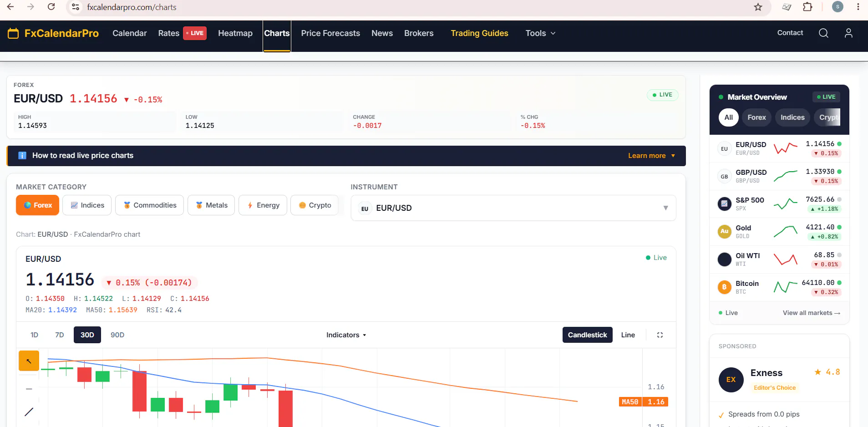Expand Learn more in chart guide banner
Screen dimensions: 868x427
[x=651, y=156]
